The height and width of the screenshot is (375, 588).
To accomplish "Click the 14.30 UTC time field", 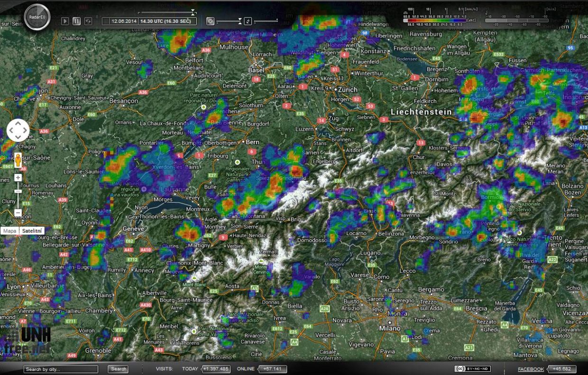I will (x=167, y=21).
